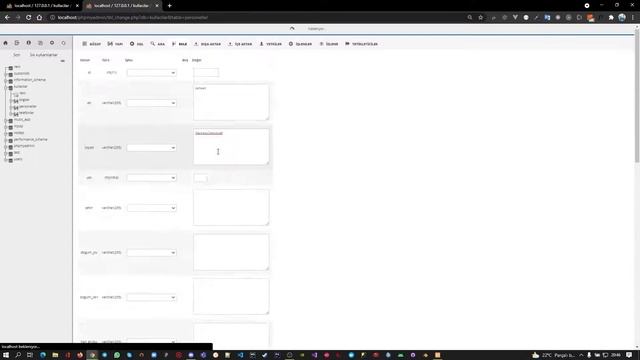Switch to the Yapı (Structure) tab

point(115,44)
